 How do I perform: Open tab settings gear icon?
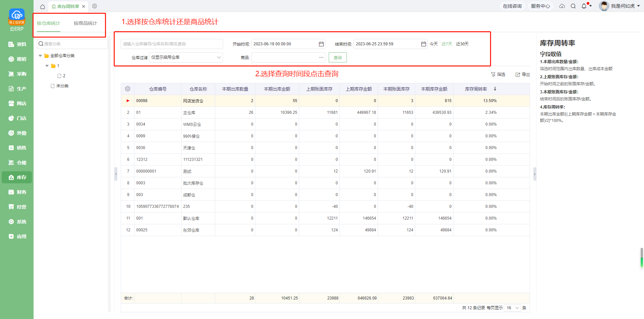[95, 6]
